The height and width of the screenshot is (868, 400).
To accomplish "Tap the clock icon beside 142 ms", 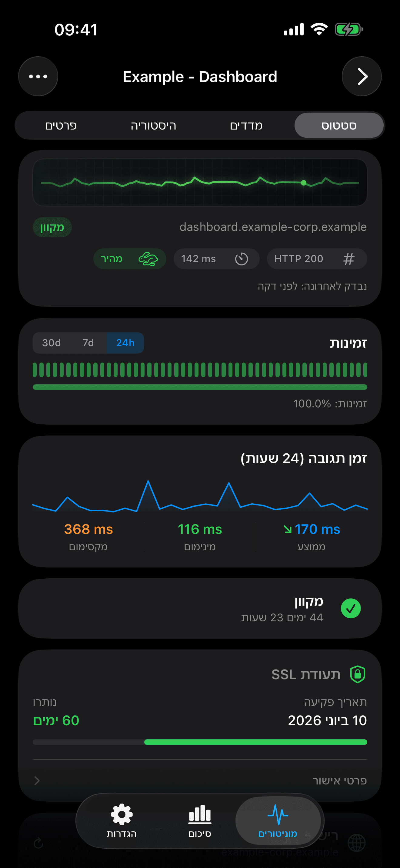I will tap(242, 259).
